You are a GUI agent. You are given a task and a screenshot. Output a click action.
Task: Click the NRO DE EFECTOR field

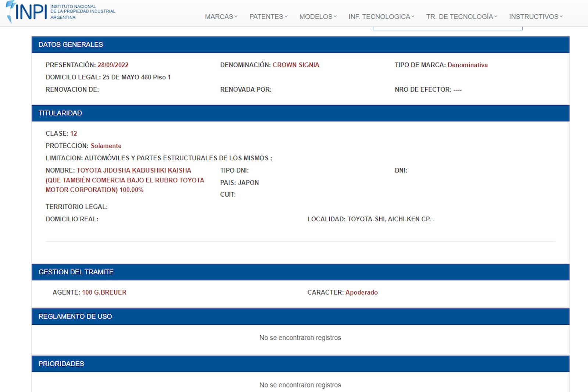[x=428, y=89]
